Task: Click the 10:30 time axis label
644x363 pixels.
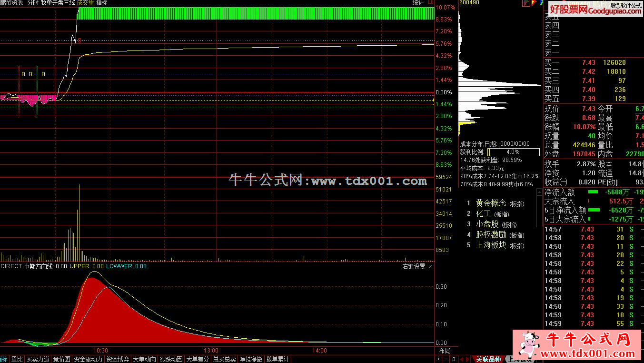Action: coord(100,350)
